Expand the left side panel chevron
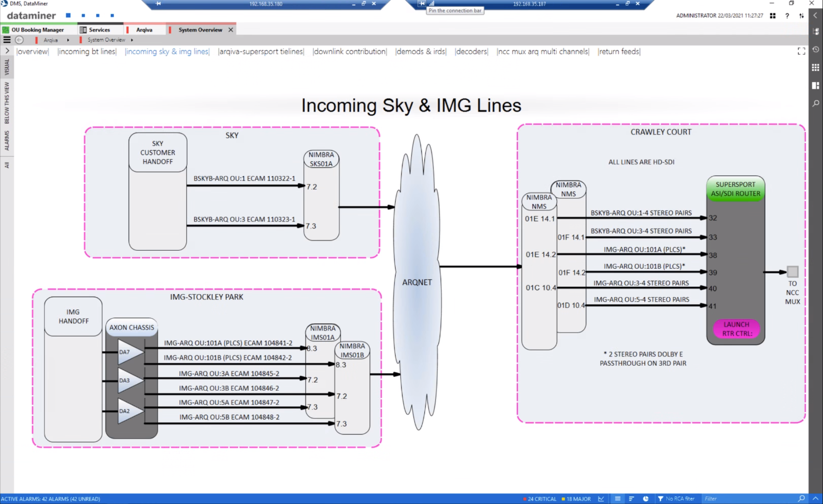This screenshot has height=504, width=823. coord(7,51)
